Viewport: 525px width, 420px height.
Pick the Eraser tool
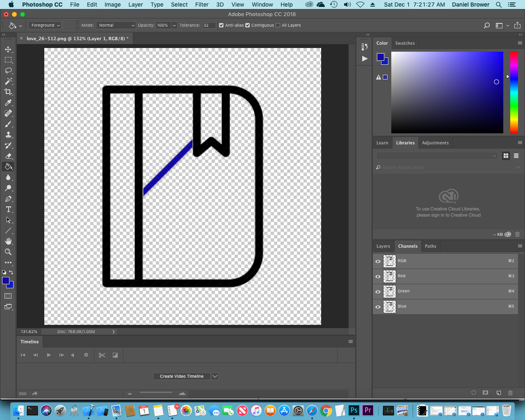click(8, 156)
